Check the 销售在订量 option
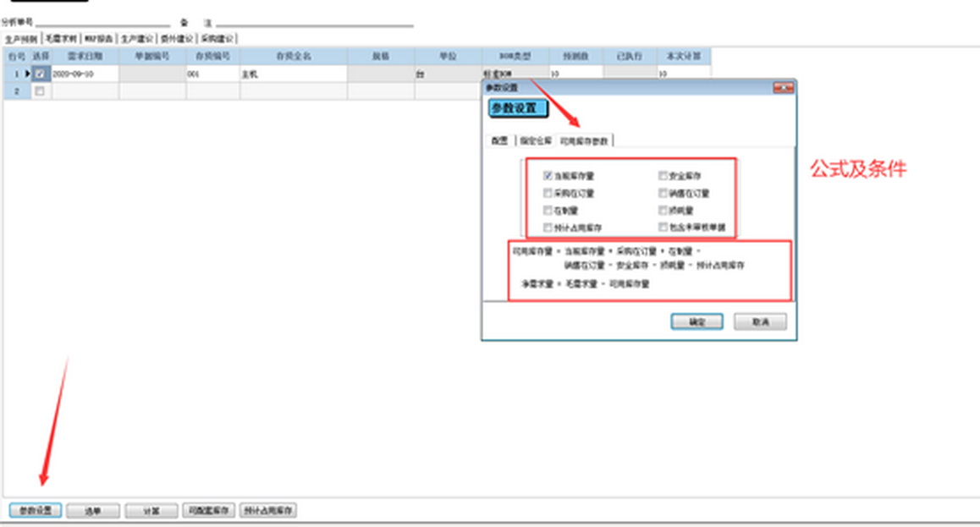980x527 pixels. (x=663, y=194)
